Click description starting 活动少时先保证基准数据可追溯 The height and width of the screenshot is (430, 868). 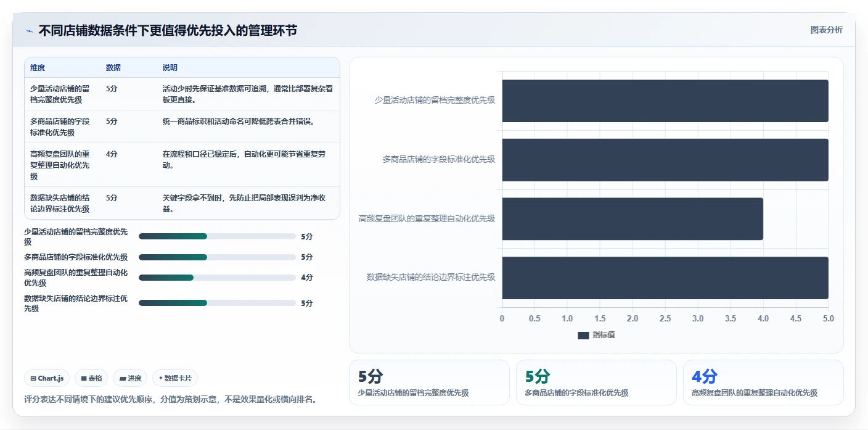pyautogui.click(x=248, y=94)
